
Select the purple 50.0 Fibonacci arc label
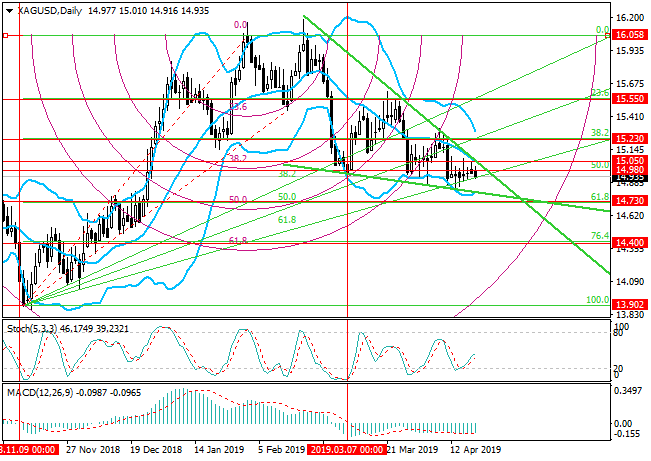pos(238,200)
